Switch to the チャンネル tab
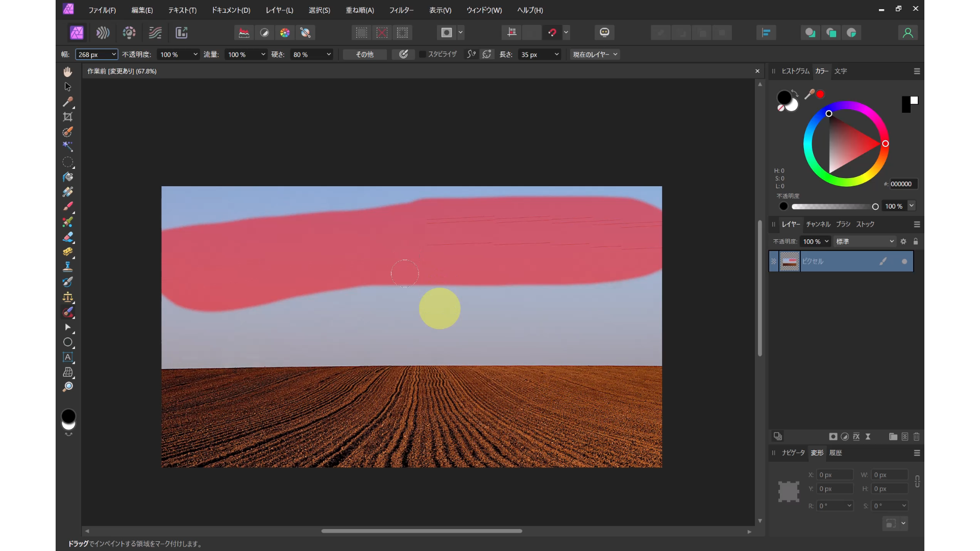This screenshot has width=980, height=551. [x=818, y=224]
